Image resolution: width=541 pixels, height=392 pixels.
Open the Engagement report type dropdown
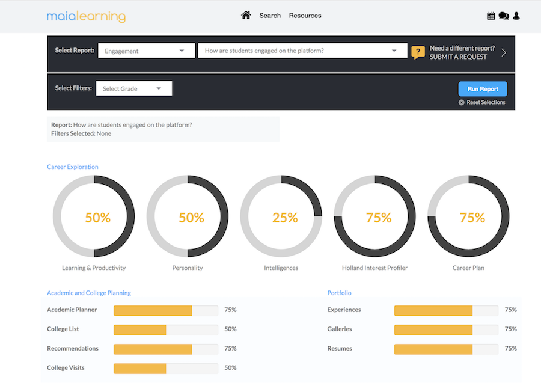[x=146, y=51]
